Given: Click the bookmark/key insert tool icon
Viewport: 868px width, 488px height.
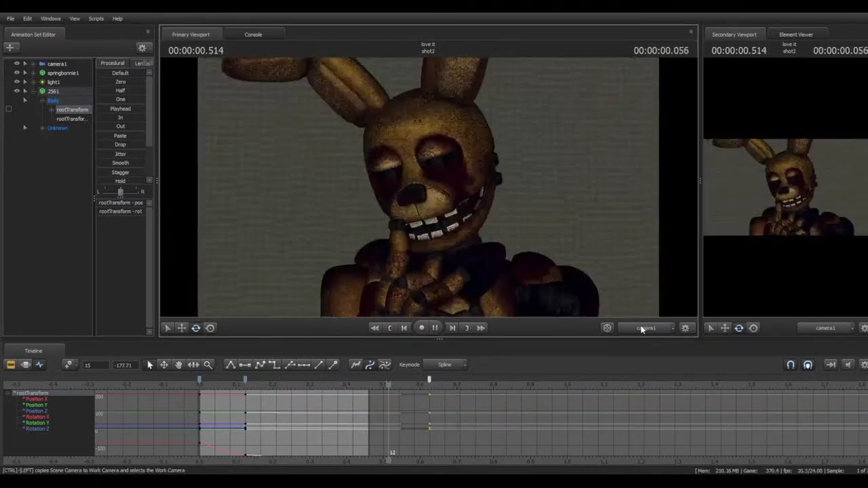Looking at the screenshot, I should (x=68, y=365).
